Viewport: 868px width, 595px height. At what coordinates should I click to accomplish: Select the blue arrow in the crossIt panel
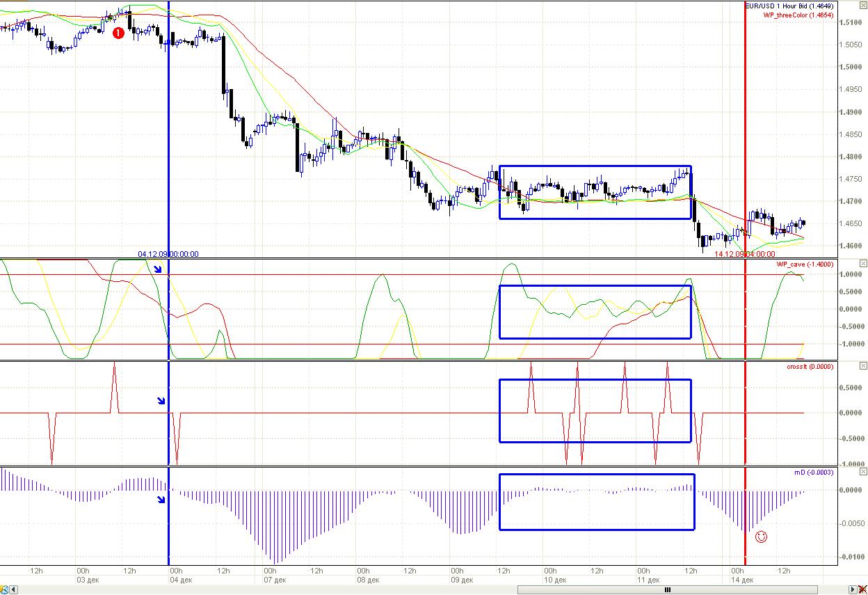click(x=161, y=400)
